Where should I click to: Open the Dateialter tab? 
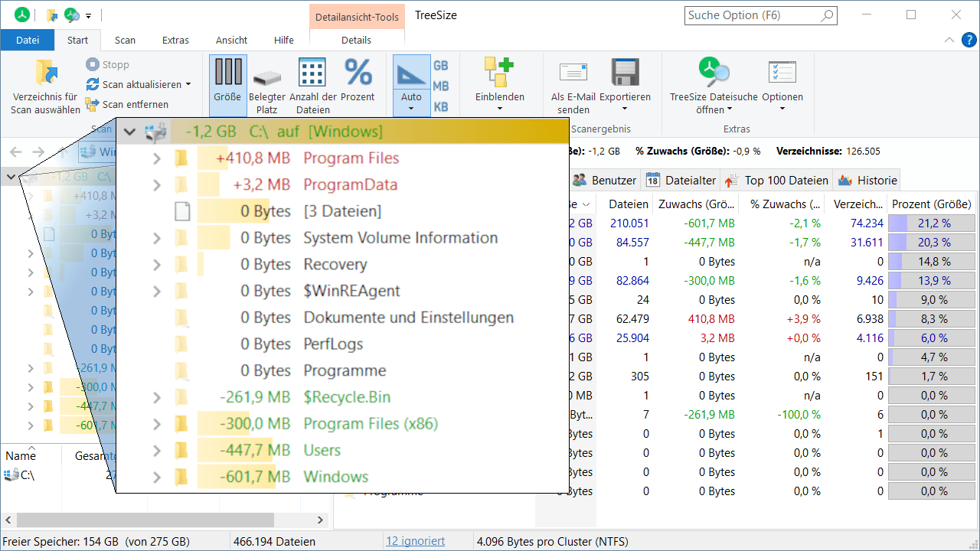pyautogui.click(x=681, y=181)
